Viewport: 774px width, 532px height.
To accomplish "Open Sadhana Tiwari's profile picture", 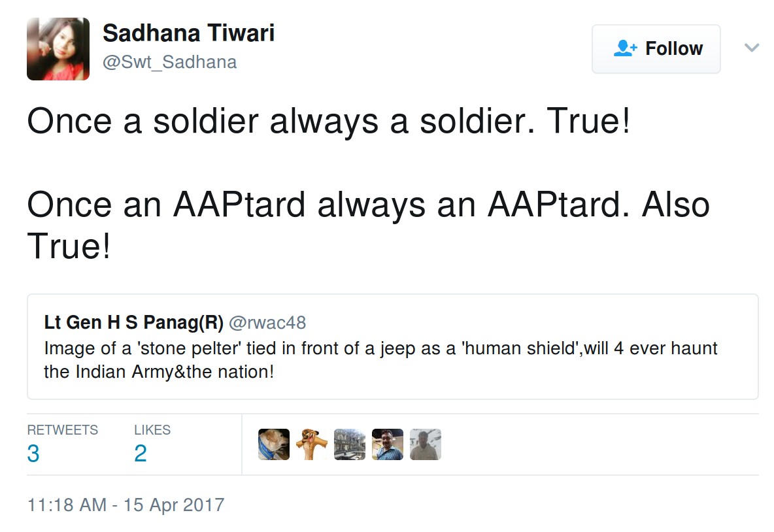I will pos(58,49).
